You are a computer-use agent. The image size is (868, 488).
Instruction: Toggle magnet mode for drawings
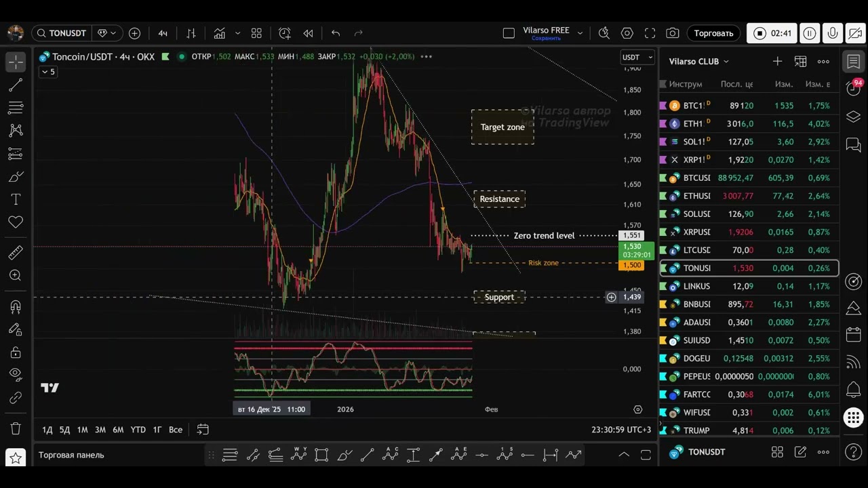point(16,306)
